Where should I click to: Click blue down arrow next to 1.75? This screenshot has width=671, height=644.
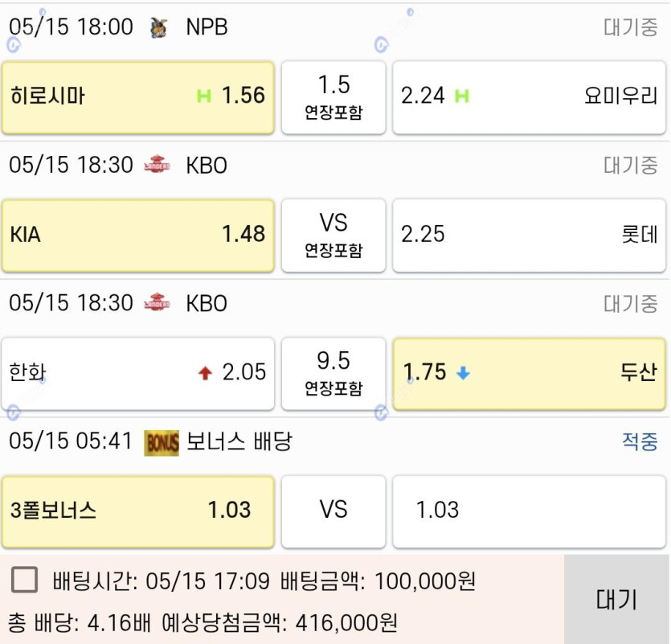pos(463,373)
